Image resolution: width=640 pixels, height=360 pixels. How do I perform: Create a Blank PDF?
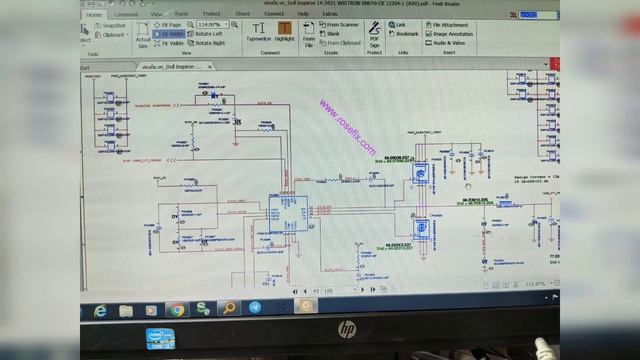coord(330,34)
